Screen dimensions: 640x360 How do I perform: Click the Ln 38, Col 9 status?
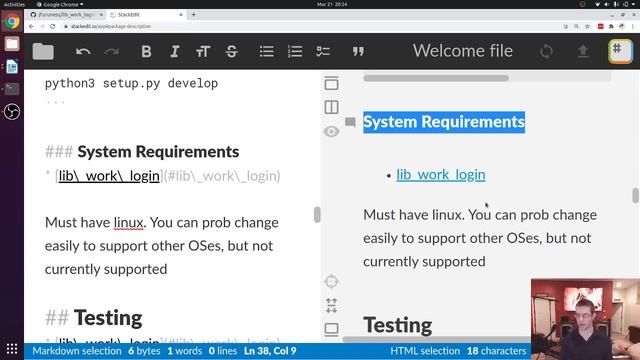coord(270,351)
